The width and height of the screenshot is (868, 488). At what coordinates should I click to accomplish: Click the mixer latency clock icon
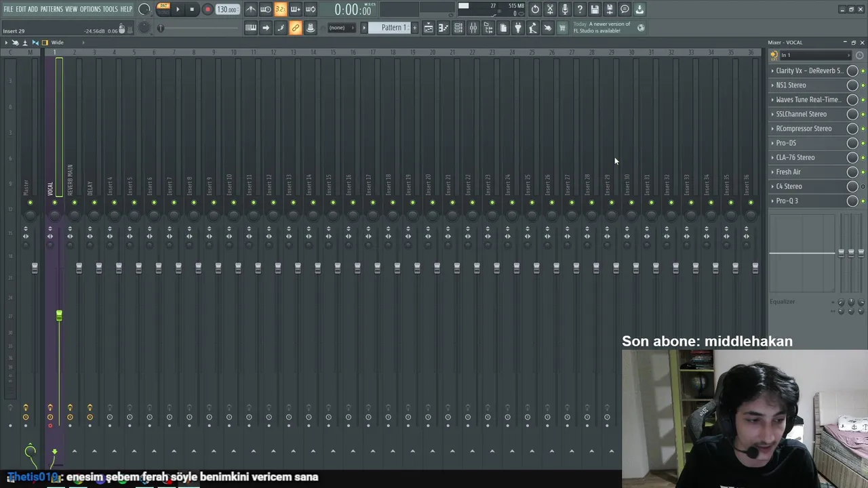click(x=859, y=56)
